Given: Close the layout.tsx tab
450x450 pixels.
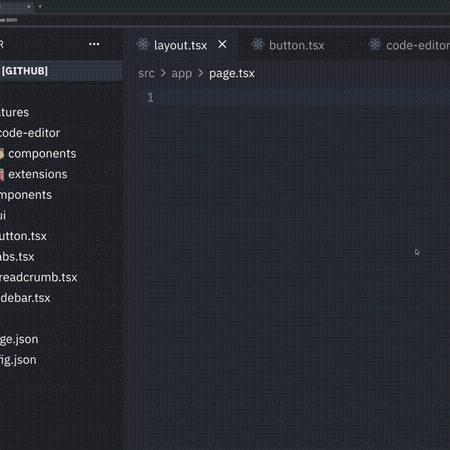Looking at the screenshot, I should click(222, 44).
